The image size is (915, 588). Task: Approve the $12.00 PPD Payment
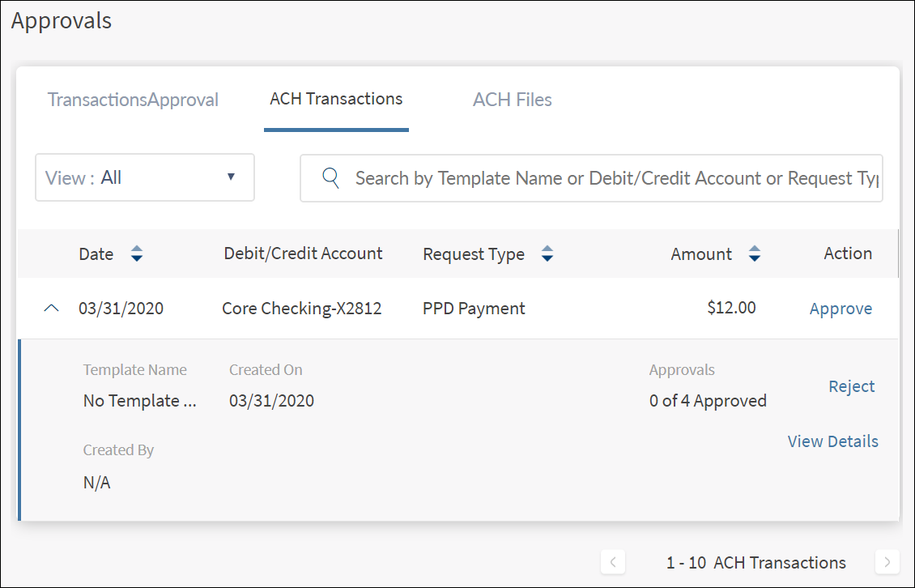coord(841,309)
